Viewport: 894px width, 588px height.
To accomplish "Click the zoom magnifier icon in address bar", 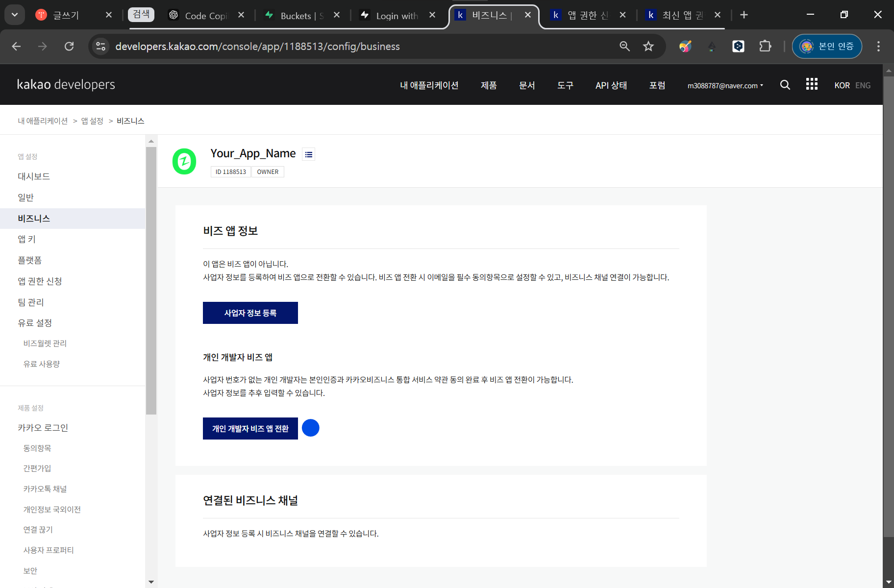I will pos(624,46).
